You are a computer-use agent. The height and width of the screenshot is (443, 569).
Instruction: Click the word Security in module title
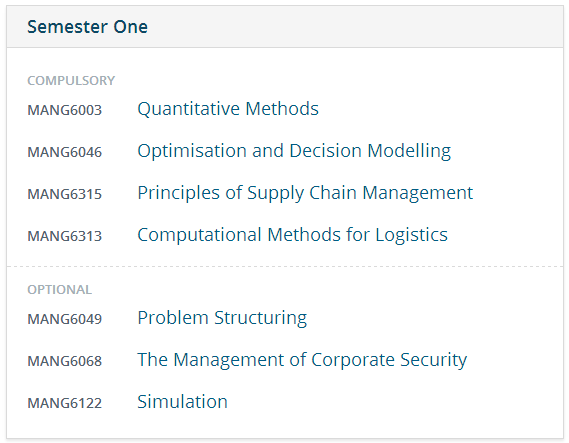[434, 360]
